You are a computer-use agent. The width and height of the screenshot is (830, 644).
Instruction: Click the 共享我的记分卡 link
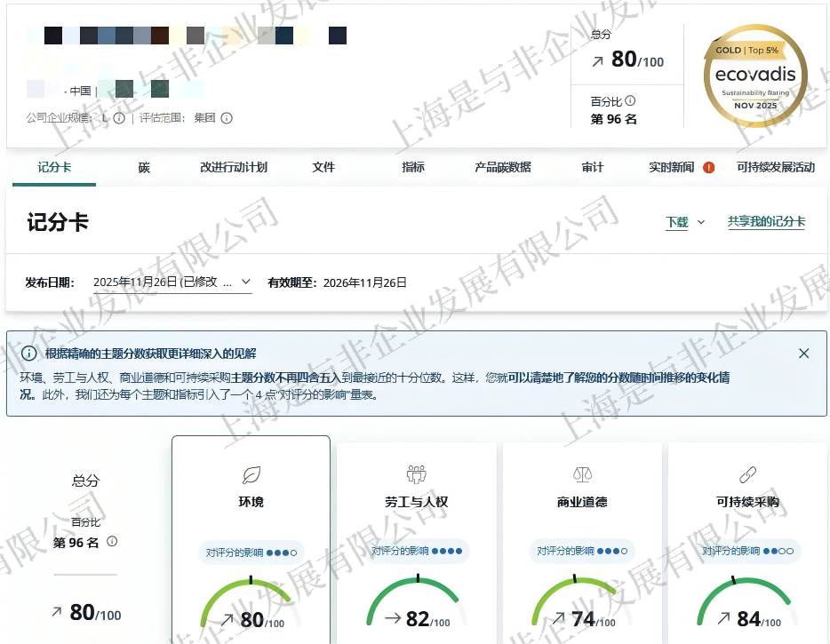pos(766,222)
